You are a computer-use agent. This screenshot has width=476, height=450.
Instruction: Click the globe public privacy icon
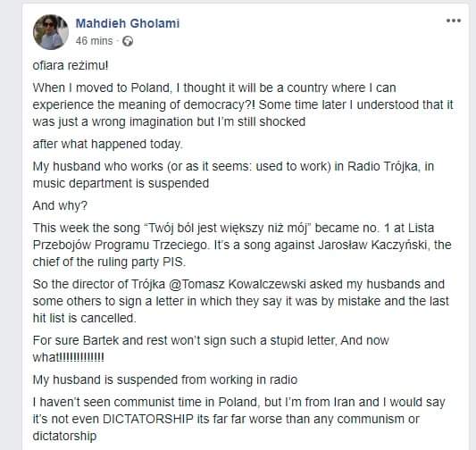pos(128,41)
